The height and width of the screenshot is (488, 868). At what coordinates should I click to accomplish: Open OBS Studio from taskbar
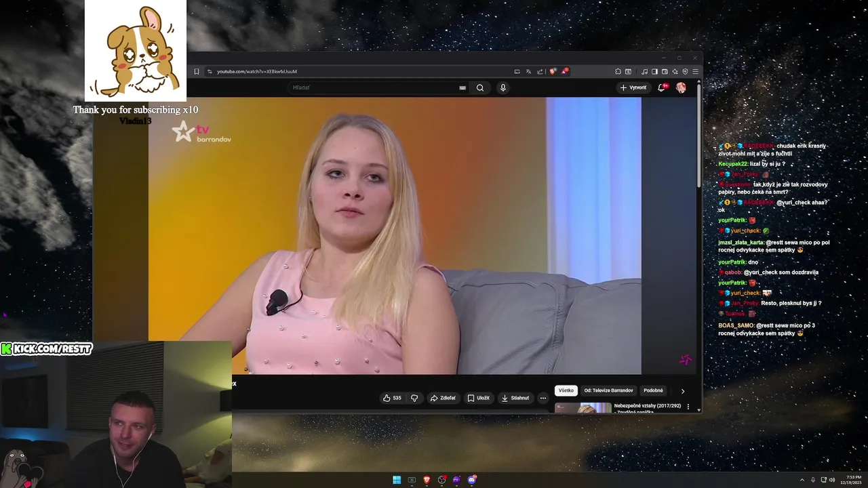tap(442, 480)
